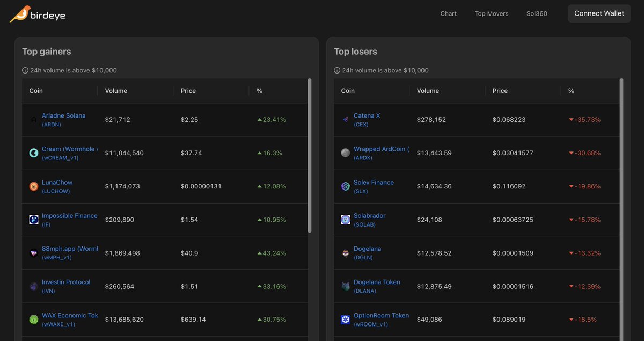The image size is (644, 341).
Task: Open the Investin Protocol coin link
Action: 66,282
